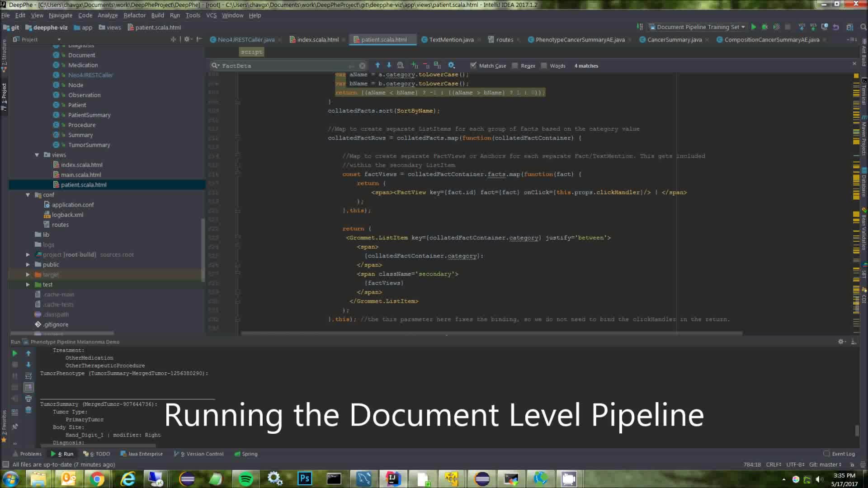Image resolution: width=868 pixels, height=488 pixels.
Task: Unselect the current occurrence
Action: (426, 66)
